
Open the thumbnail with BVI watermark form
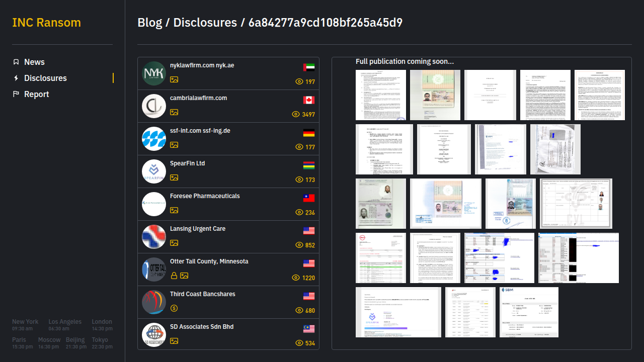(576, 204)
